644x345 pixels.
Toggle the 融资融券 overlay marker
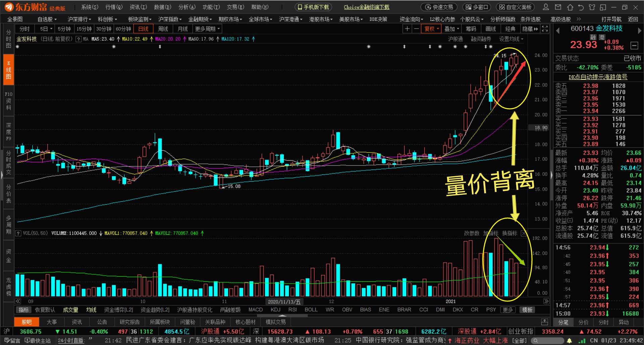[481, 39]
